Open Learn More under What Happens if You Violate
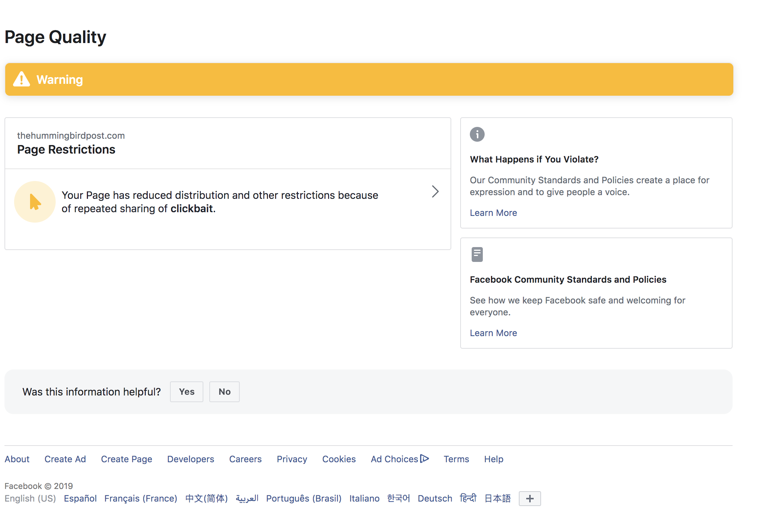 click(x=493, y=213)
